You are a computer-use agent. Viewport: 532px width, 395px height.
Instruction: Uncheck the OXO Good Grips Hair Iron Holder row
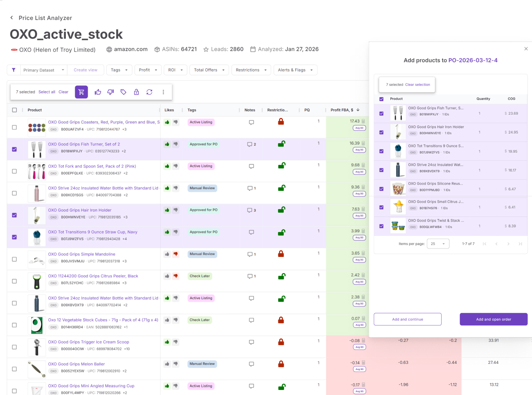pos(14,215)
